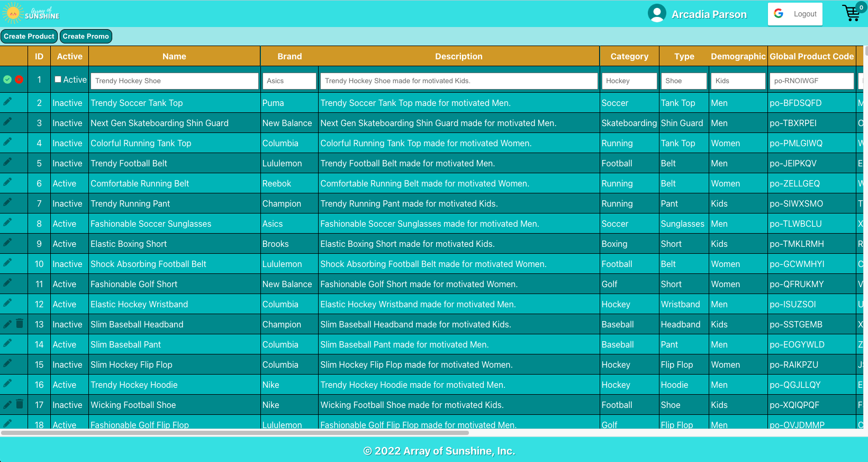Click pencil icon for Slim Baseball Headband

tap(7, 324)
